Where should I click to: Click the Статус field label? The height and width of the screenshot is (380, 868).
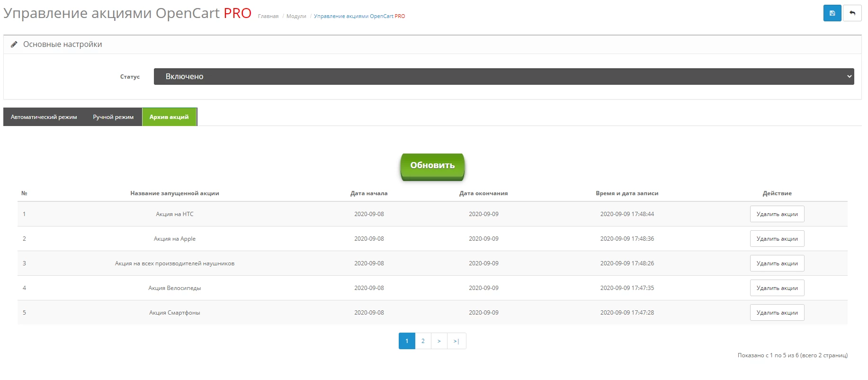(x=130, y=77)
